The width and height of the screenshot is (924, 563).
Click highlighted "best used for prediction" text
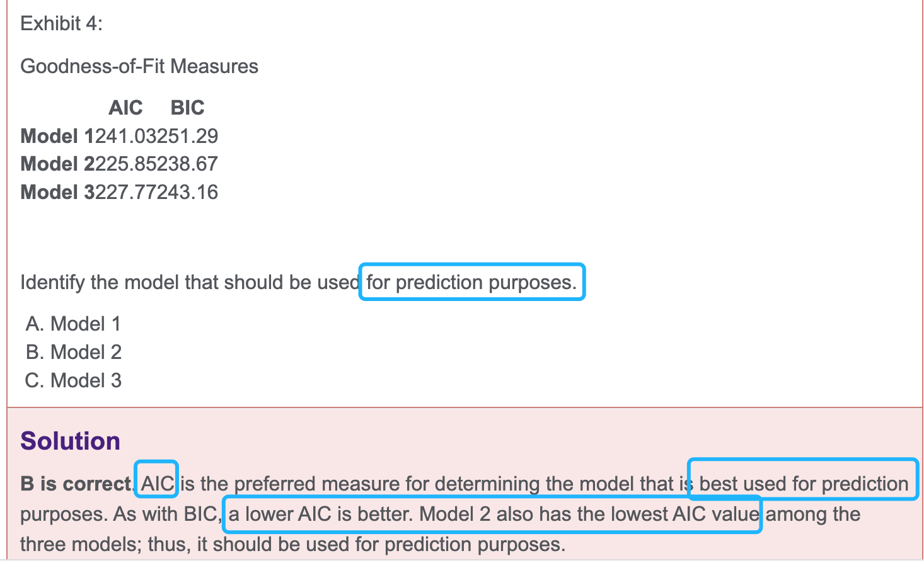803,484
